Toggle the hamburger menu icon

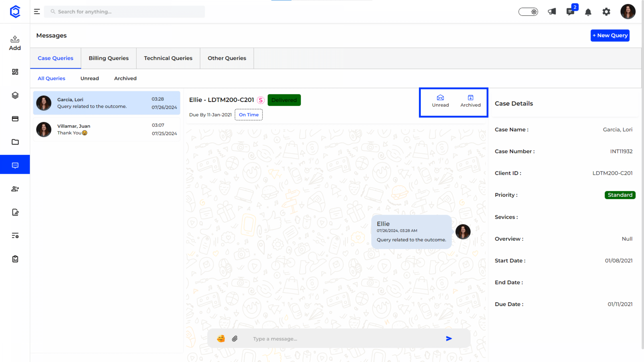37,11
